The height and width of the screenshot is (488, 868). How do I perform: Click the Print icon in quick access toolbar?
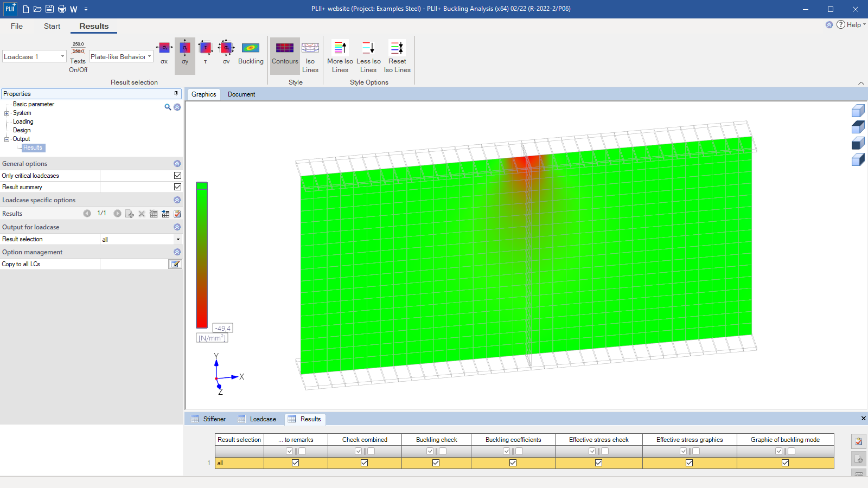[61, 9]
